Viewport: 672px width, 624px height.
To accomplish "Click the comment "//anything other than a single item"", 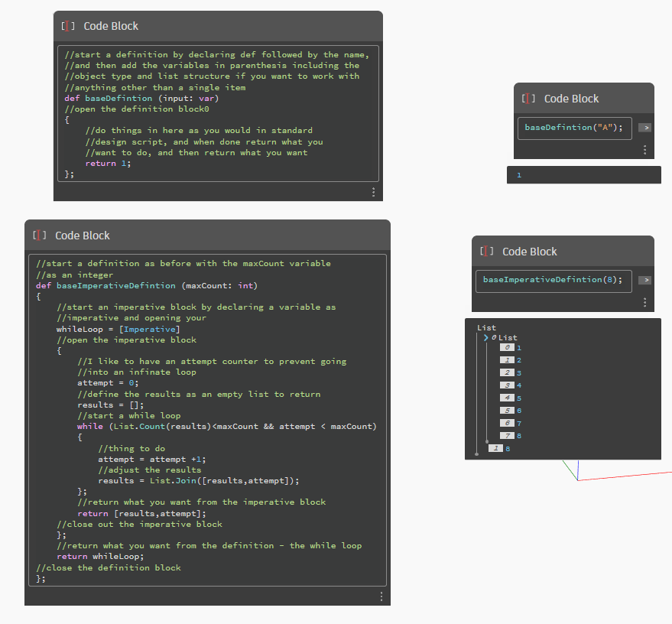I will coord(155,87).
